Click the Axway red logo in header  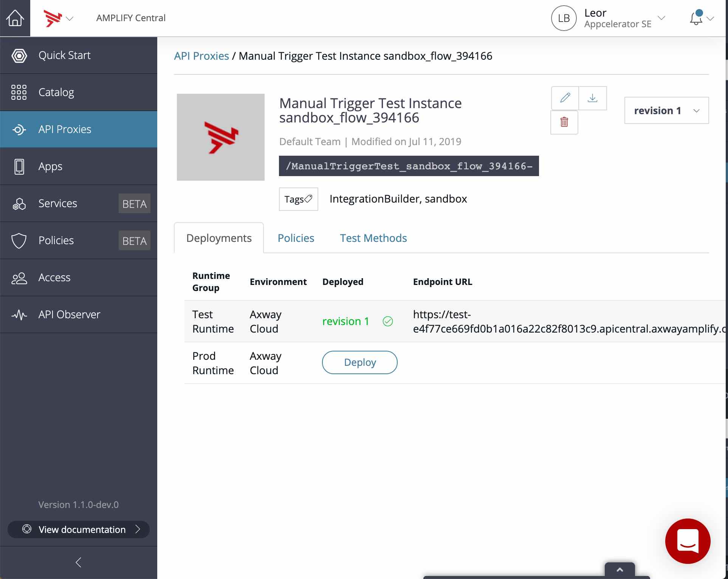pyautogui.click(x=52, y=18)
